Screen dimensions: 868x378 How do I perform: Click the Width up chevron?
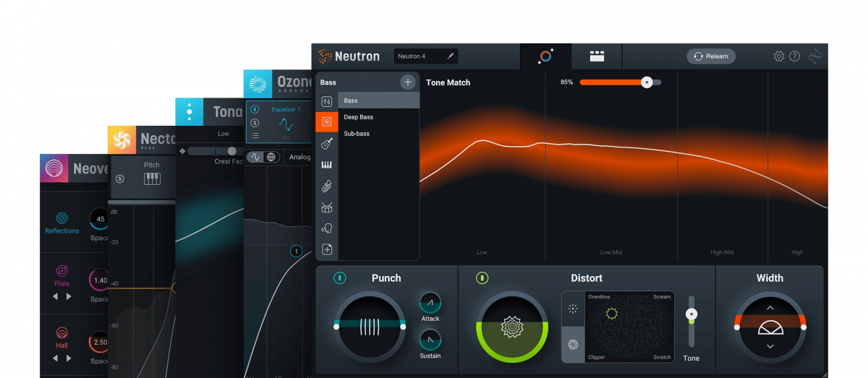[770, 308]
